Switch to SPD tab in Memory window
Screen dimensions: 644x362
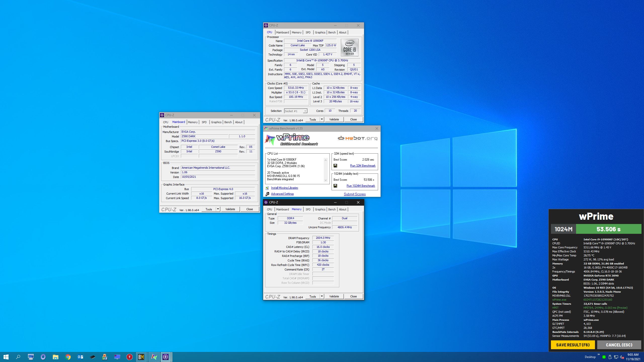coord(308,209)
